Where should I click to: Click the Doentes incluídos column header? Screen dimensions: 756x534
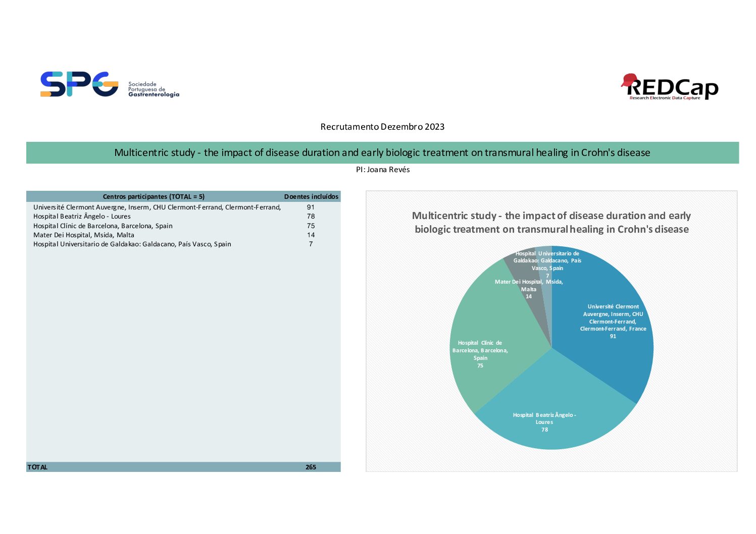(311, 197)
